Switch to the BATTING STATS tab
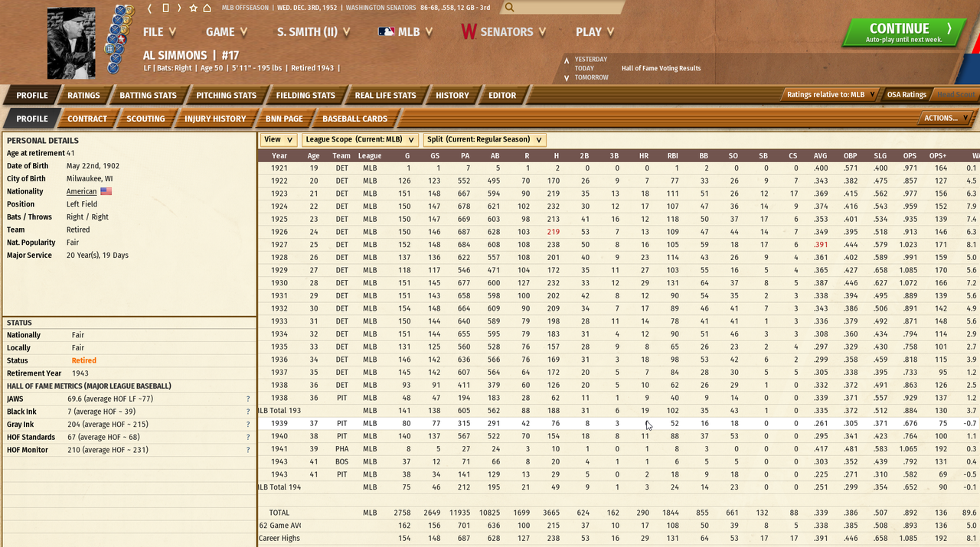980x547 pixels. (148, 96)
